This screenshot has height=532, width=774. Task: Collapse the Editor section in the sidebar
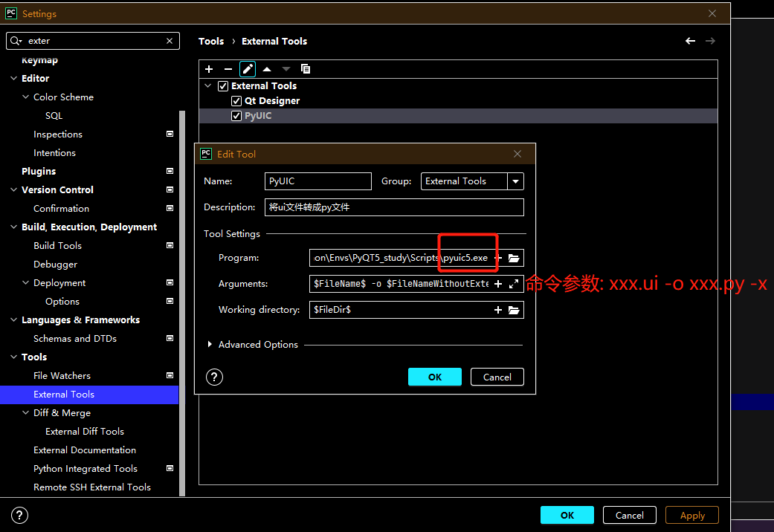[x=14, y=79]
